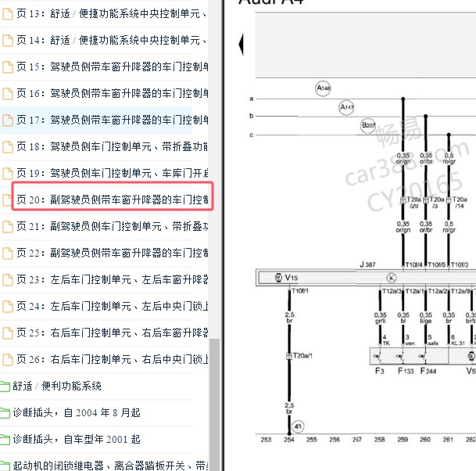Open page 26 right rear central lock
Image resolution: width=476 pixels, height=471 pixels.
coord(112,359)
